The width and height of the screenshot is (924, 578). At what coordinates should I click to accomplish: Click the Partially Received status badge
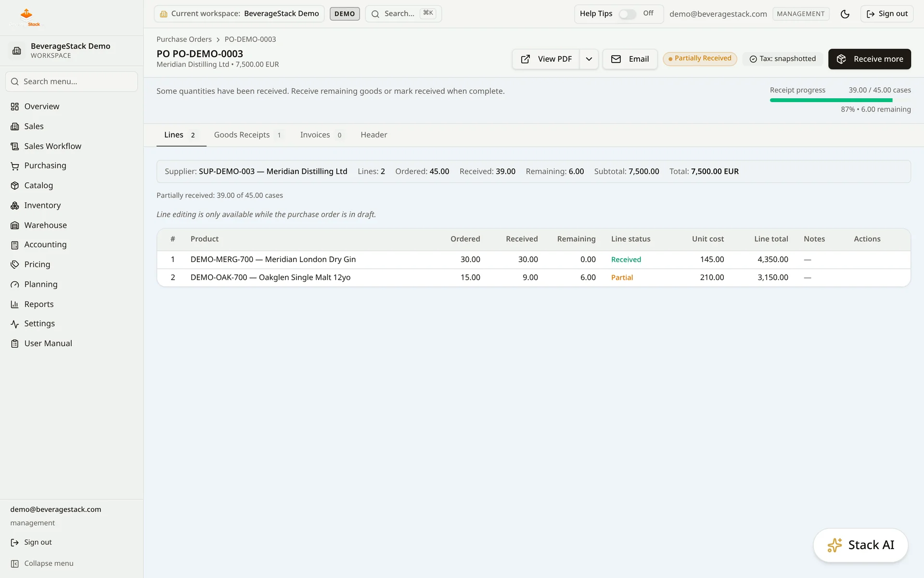700,59
